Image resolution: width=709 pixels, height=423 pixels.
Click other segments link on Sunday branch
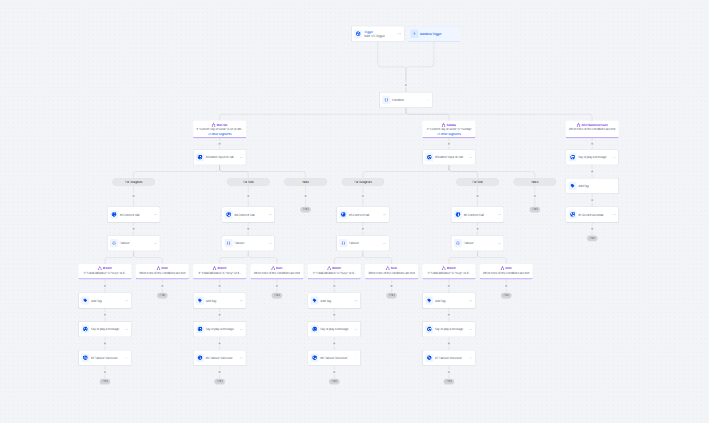[449, 134]
